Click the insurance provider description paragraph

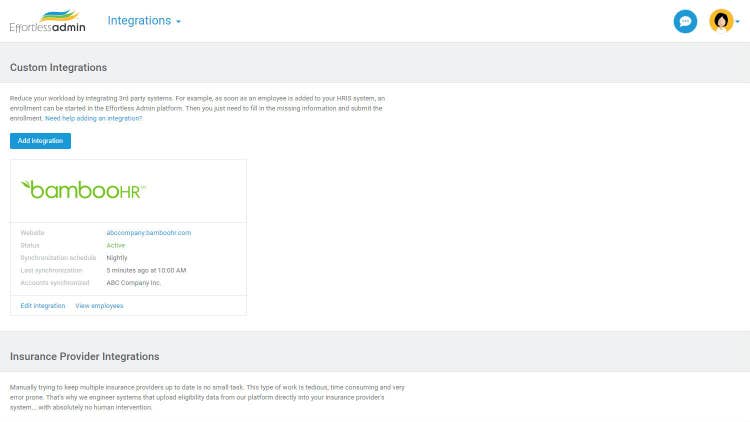[205, 396]
